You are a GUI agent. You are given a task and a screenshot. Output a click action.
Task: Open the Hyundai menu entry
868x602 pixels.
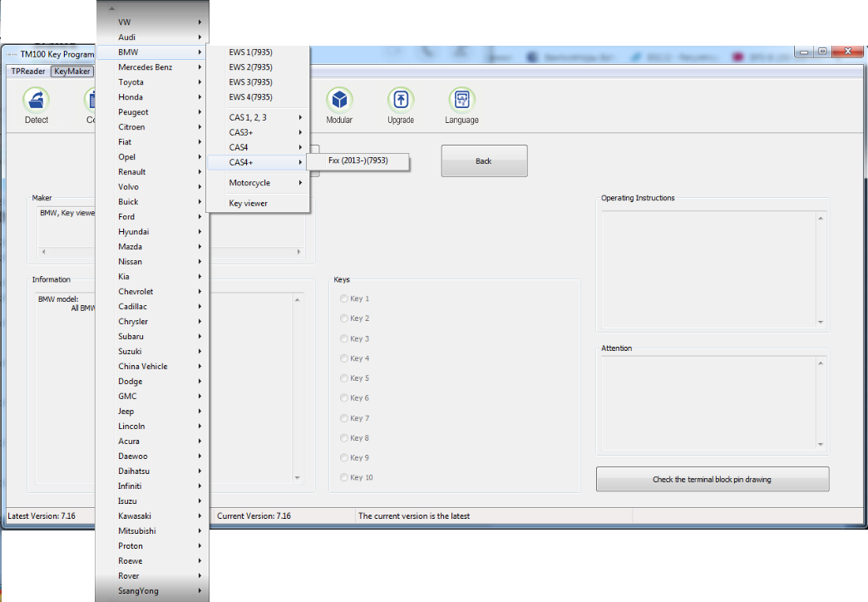point(152,231)
